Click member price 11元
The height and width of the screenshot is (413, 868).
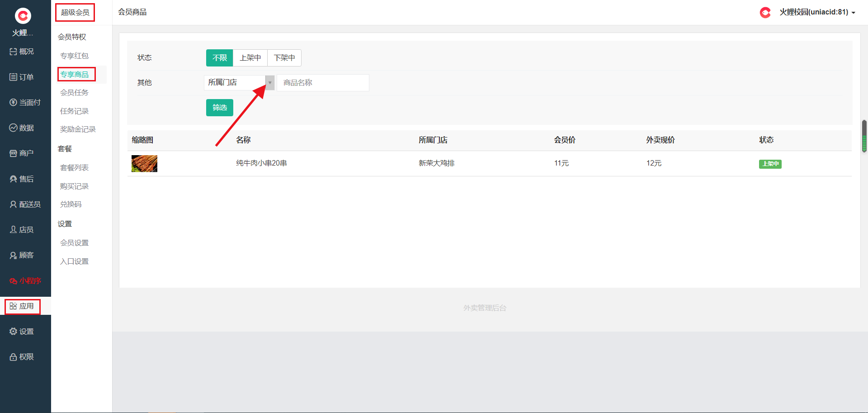click(x=561, y=163)
